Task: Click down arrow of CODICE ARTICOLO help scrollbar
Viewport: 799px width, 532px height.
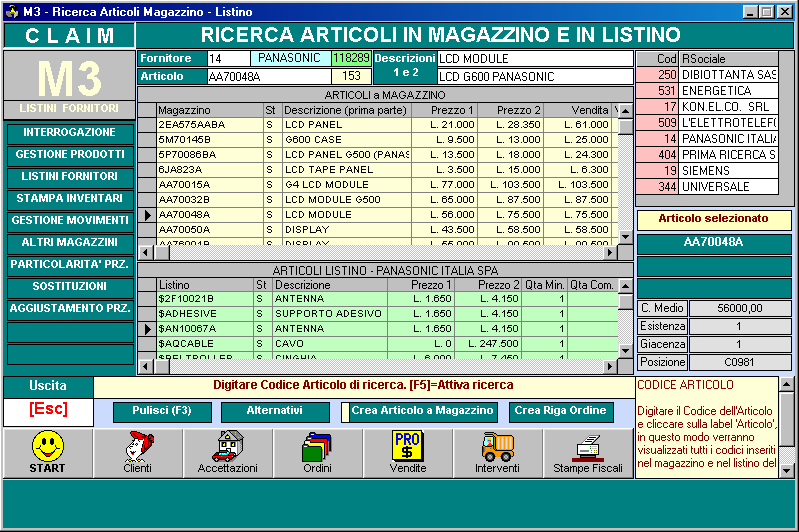Action: [x=786, y=471]
